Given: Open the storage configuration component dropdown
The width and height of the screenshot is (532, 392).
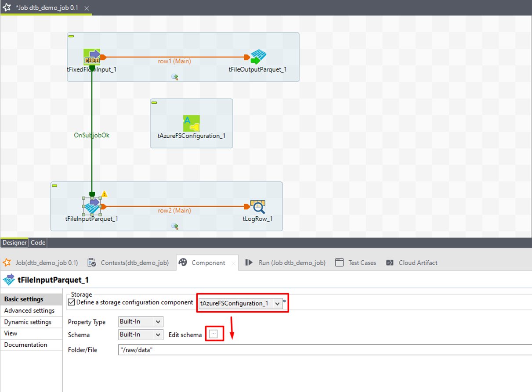Looking at the screenshot, I should (x=277, y=303).
